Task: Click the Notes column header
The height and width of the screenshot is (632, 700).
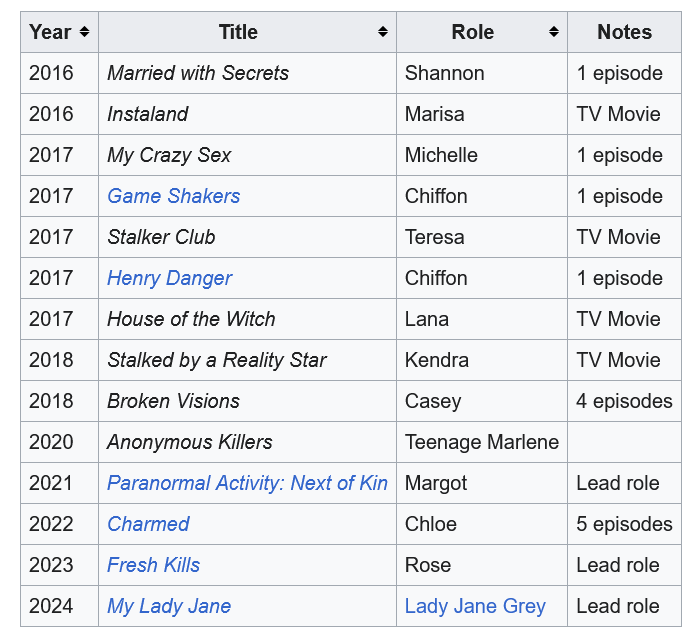Action: (624, 32)
